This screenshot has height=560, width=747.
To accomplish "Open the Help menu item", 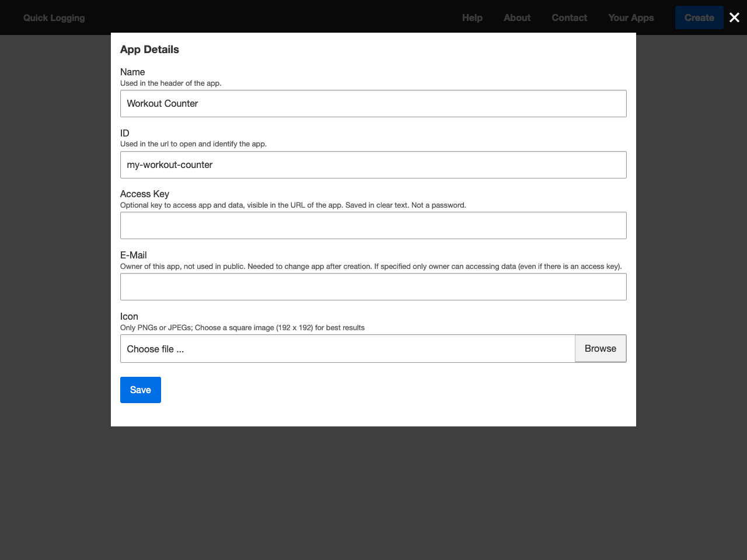I will click(473, 17).
